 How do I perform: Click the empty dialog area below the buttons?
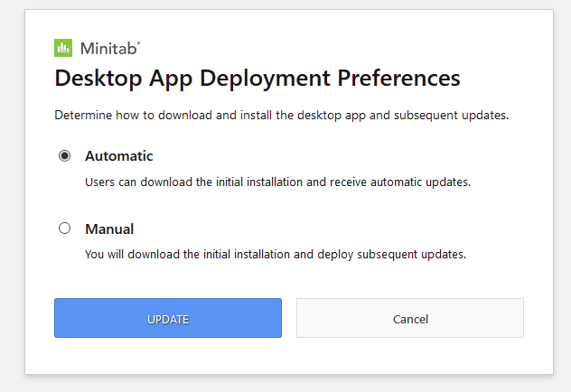tap(289, 356)
